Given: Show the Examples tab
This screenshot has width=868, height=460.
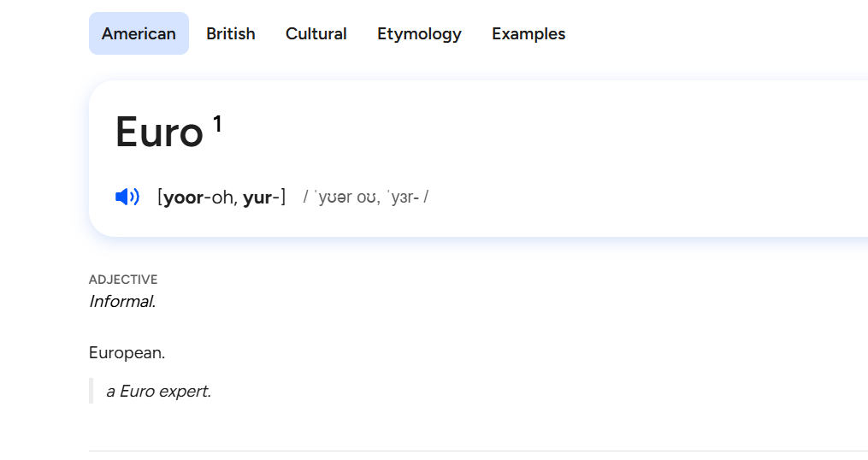Looking at the screenshot, I should click(x=528, y=34).
